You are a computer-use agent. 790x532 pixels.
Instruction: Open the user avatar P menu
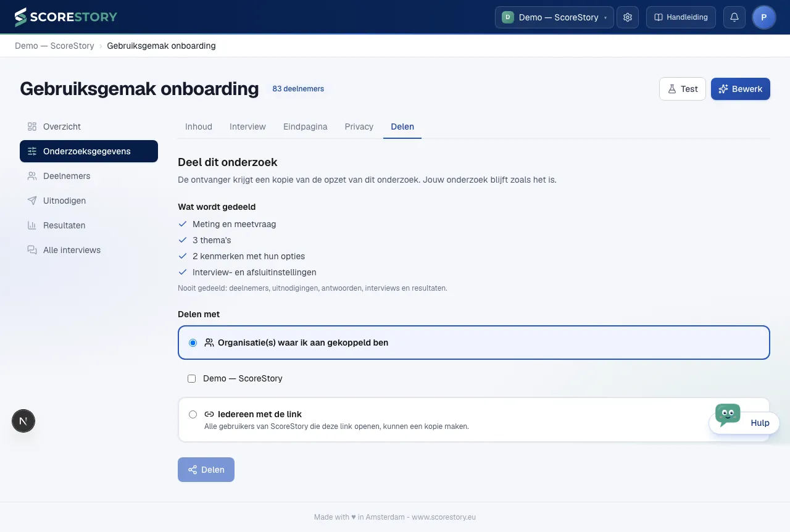click(x=764, y=17)
